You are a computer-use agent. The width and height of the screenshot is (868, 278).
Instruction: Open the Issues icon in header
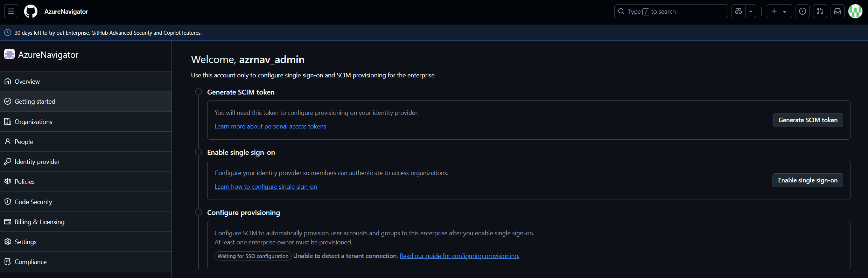803,11
